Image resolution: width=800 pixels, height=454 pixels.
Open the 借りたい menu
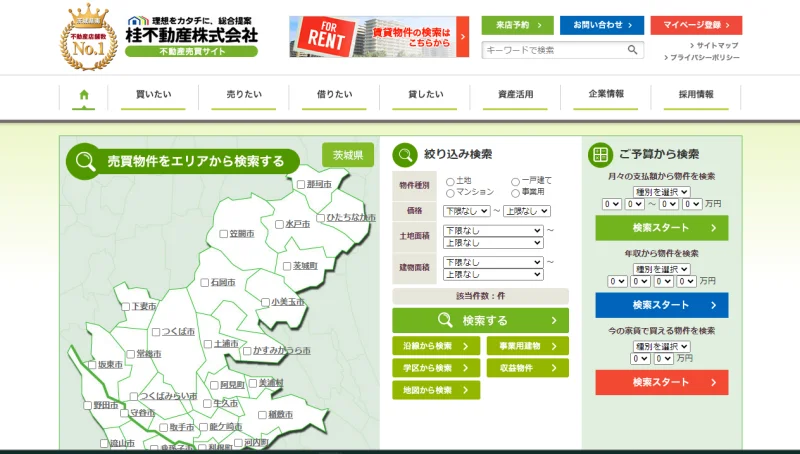(334, 95)
